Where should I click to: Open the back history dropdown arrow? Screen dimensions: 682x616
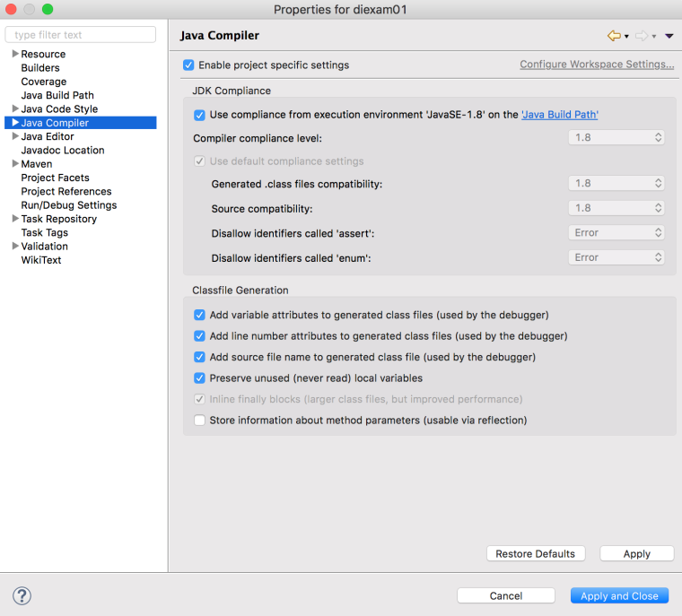click(626, 37)
